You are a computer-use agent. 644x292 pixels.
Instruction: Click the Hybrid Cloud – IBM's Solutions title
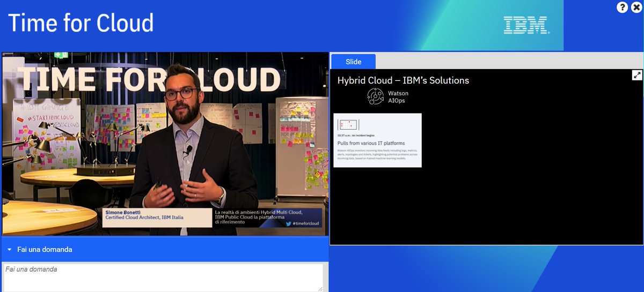(403, 80)
